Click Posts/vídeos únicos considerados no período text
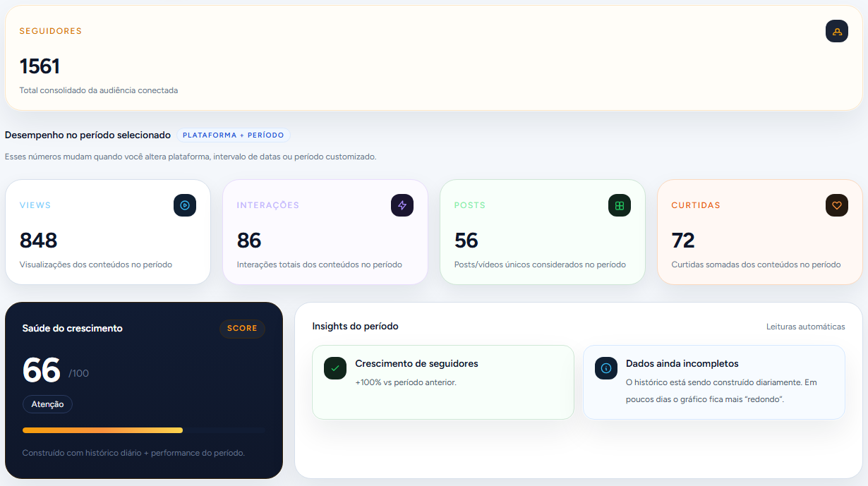The width and height of the screenshot is (868, 486). tap(540, 265)
